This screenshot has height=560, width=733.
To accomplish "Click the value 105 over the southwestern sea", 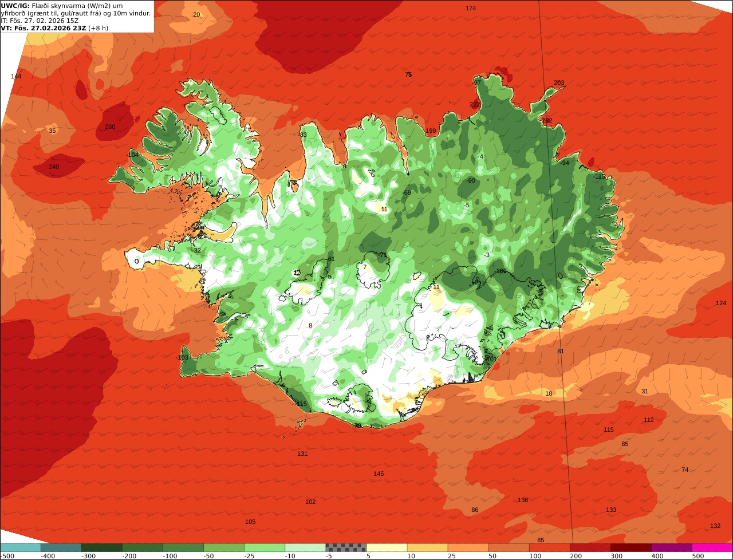I will click(250, 522).
